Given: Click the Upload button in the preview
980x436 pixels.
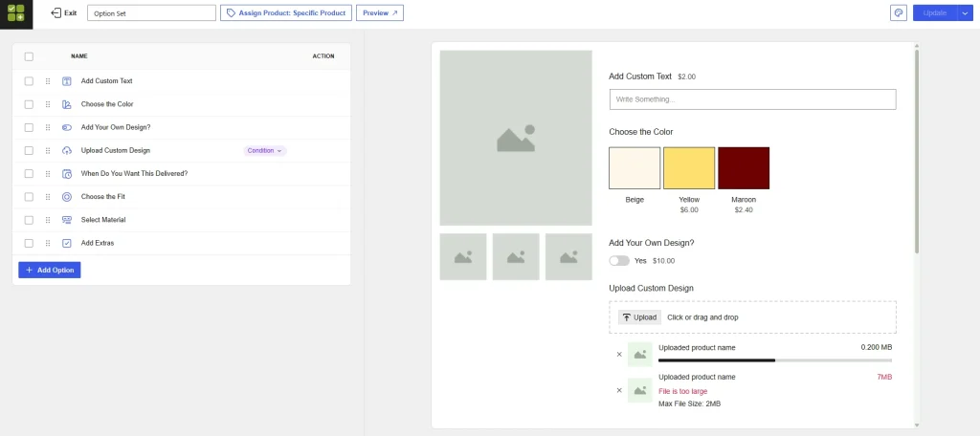Looking at the screenshot, I should click(x=639, y=317).
